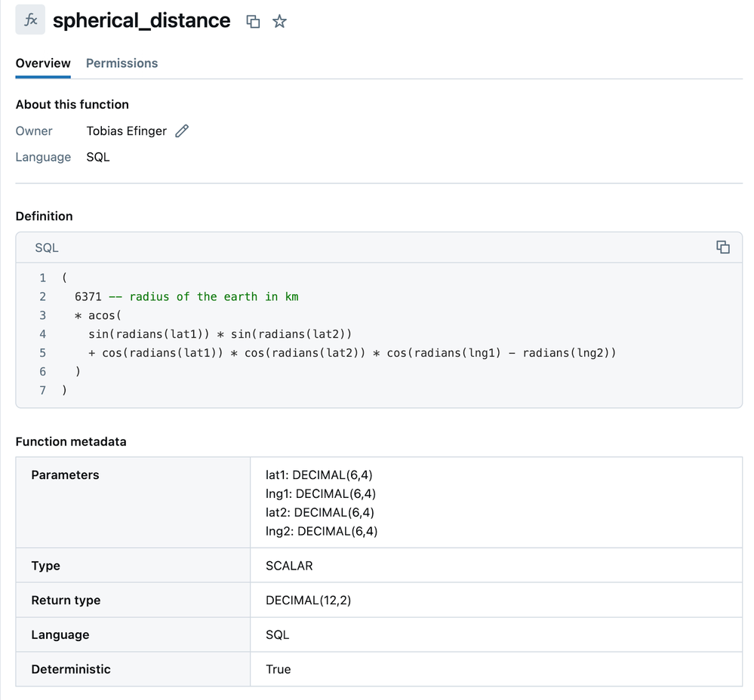This screenshot has height=700, width=754.
Task: Click the owner name Tobias Efinger
Action: [x=126, y=131]
